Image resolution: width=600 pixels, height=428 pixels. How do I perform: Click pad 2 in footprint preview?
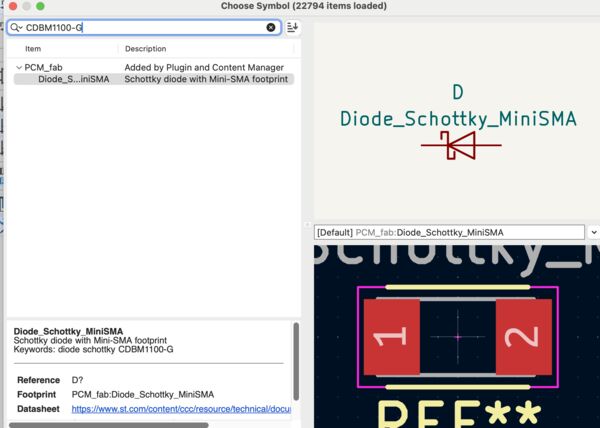524,337
